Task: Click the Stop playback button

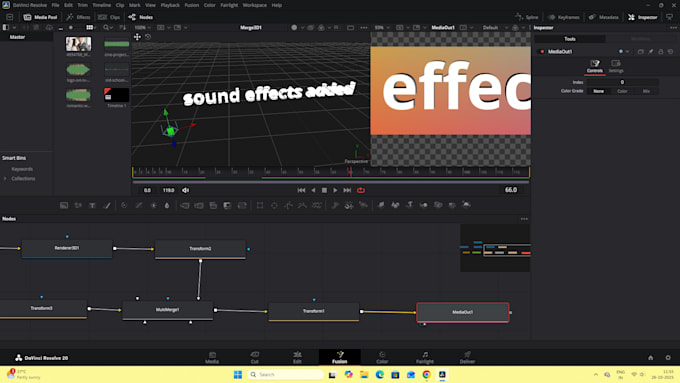Action: click(x=324, y=190)
